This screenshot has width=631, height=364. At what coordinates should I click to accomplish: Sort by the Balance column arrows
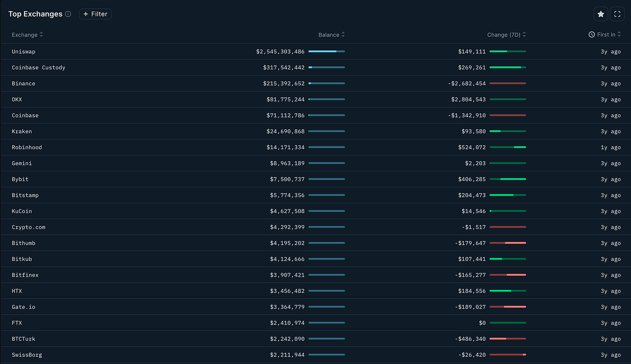343,35
